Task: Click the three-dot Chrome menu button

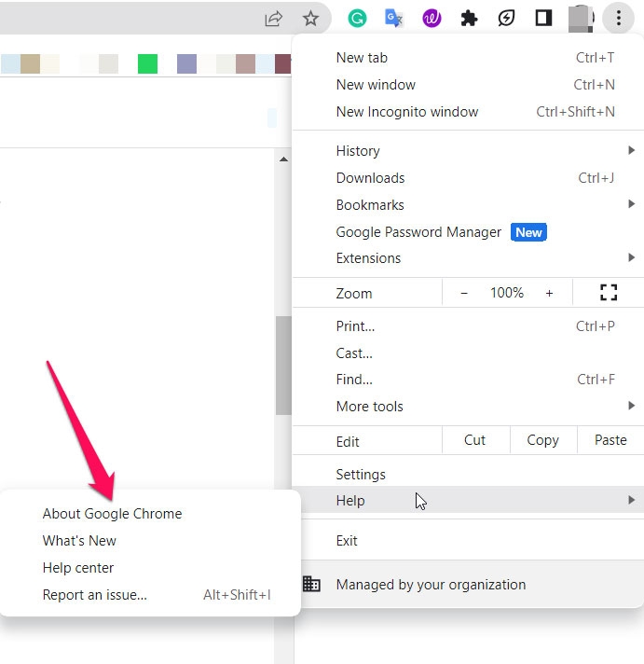Action: click(618, 19)
